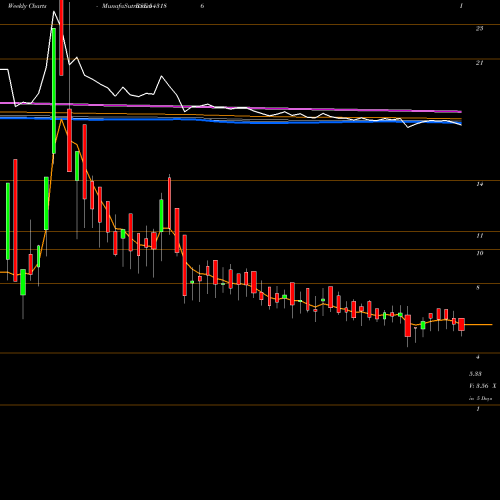This screenshot has height=500, width=500.
Task: Click the price axis label '4'
Action: 478,357
